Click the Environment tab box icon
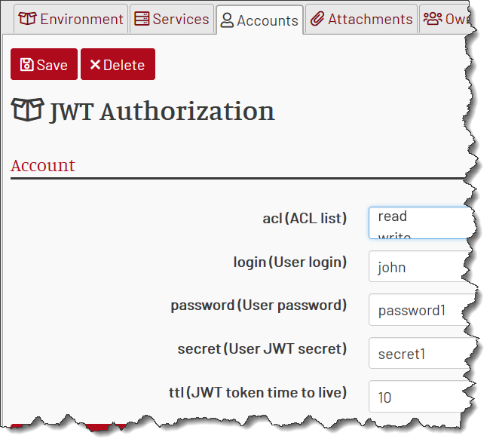This screenshot has height=448, width=496. [x=27, y=19]
